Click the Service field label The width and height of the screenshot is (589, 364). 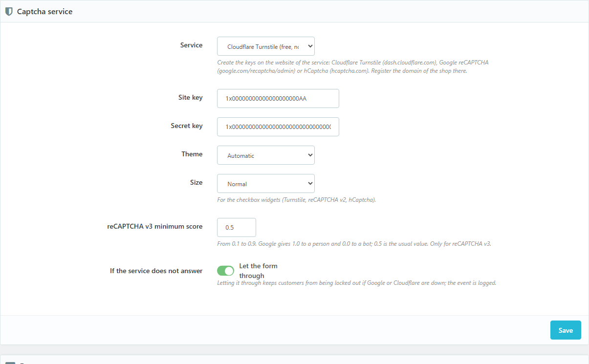point(191,45)
